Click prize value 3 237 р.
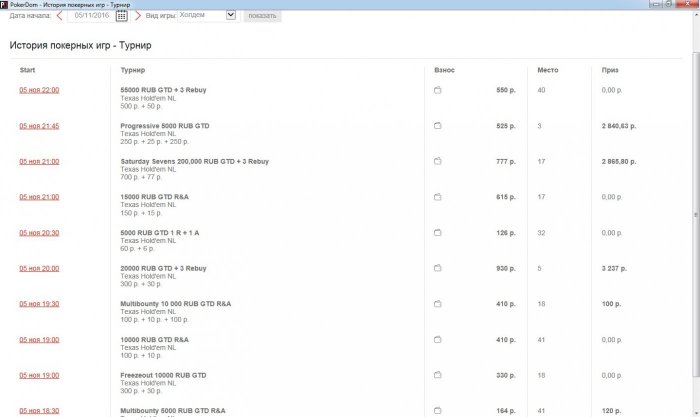The width and height of the screenshot is (700, 417). pos(614,268)
